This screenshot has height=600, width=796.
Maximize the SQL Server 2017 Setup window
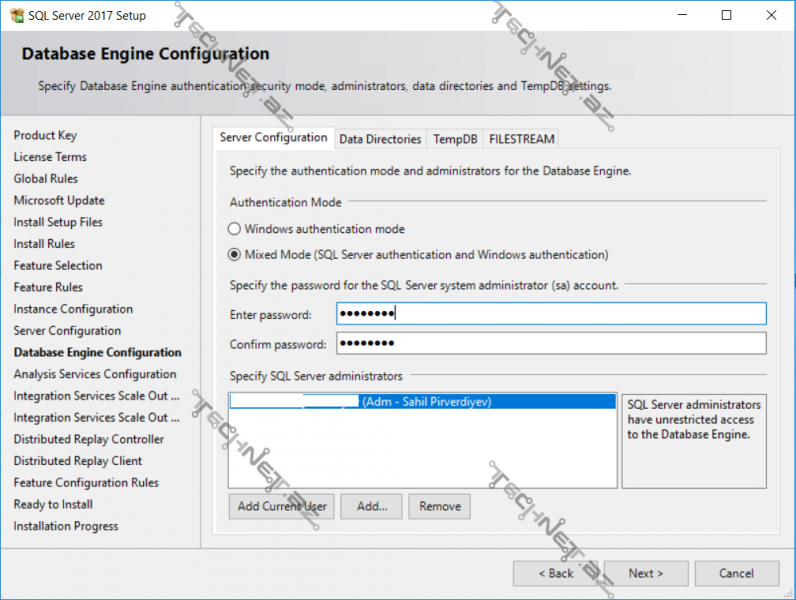tap(726, 15)
